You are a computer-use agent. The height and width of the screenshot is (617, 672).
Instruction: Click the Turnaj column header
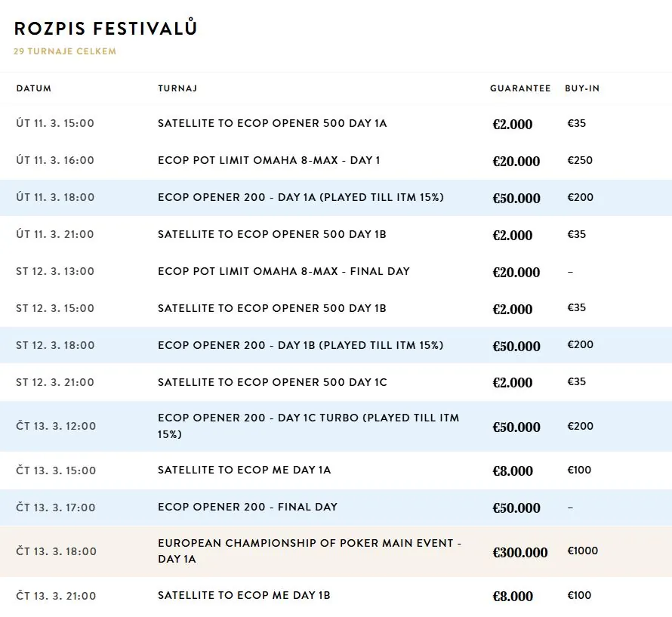click(177, 88)
